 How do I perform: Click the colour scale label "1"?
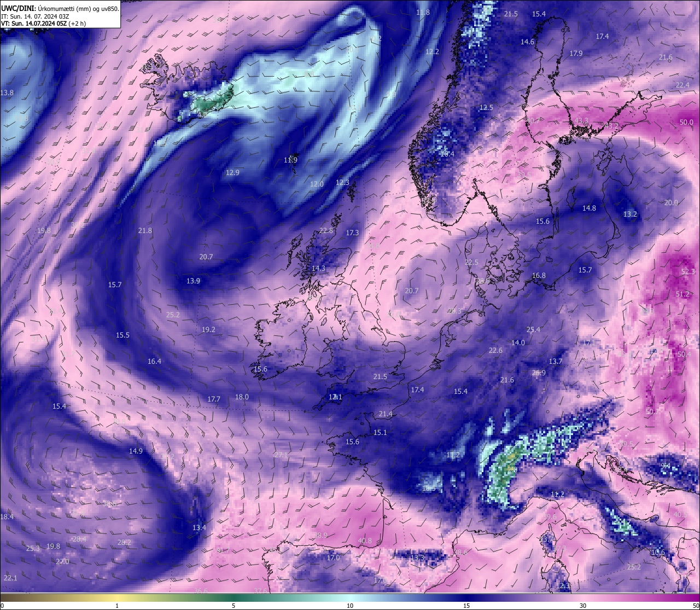pos(117,606)
